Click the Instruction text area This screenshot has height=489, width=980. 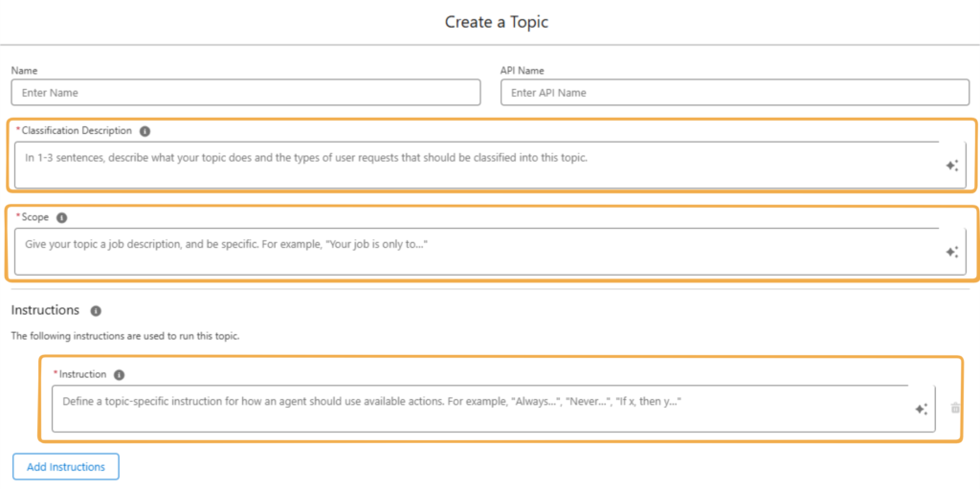pos(479,409)
